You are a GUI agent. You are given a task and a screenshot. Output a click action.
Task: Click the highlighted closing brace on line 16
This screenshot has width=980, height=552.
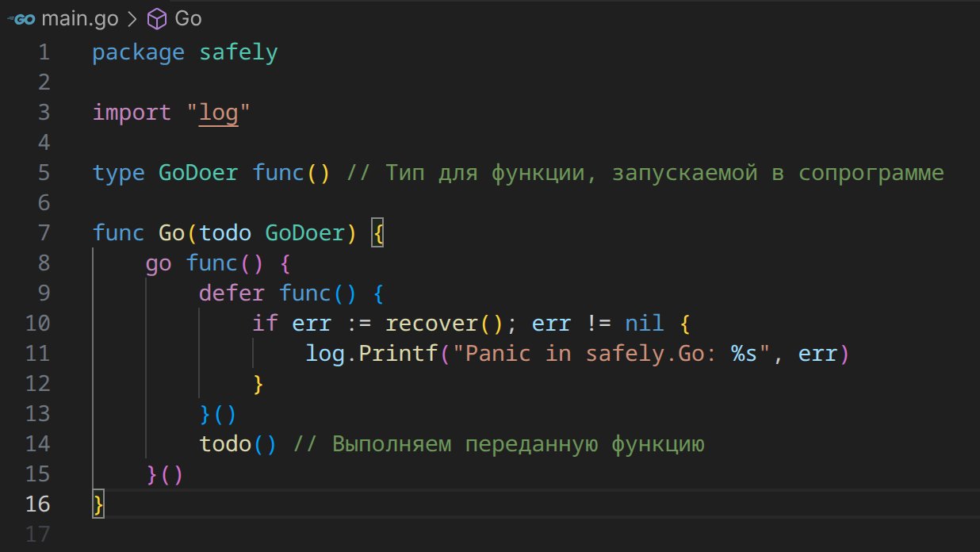pos(98,504)
